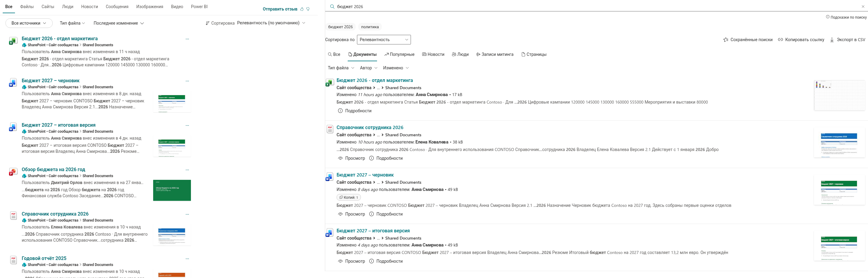Open more options for Бюджет 2027 – черновик left result
The height and width of the screenshot is (278, 868).
pos(187,81)
